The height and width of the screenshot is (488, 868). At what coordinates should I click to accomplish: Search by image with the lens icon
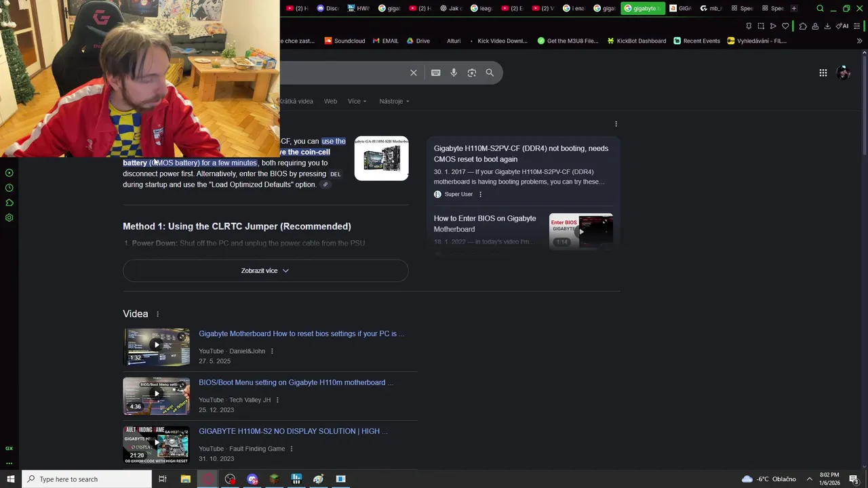click(x=472, y=73)
